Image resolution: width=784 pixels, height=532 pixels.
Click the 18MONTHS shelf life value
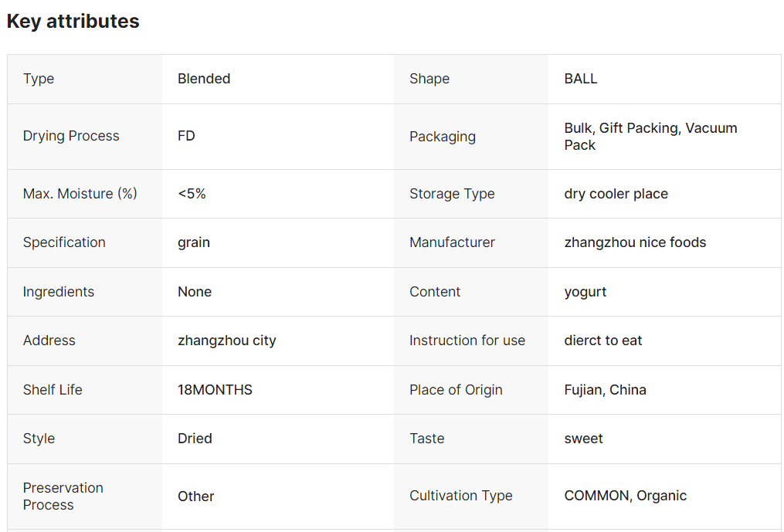pos(215,390)
